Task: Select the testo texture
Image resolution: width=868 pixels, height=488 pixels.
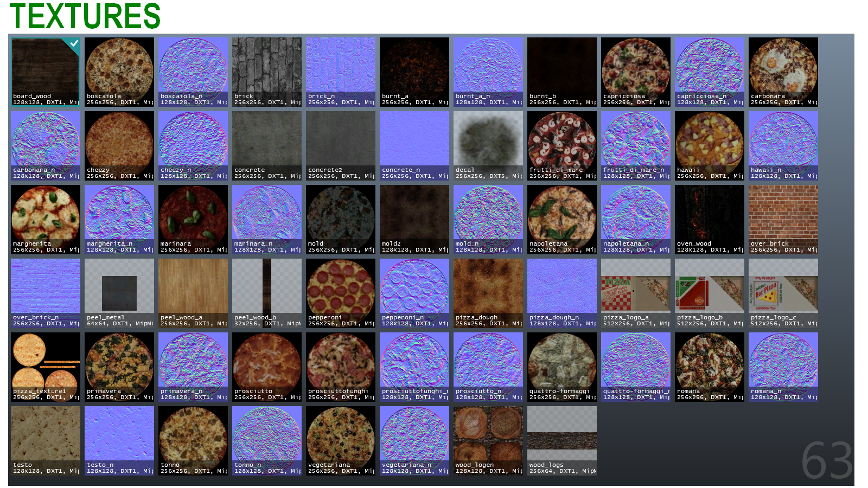Action: pos(46,441)
